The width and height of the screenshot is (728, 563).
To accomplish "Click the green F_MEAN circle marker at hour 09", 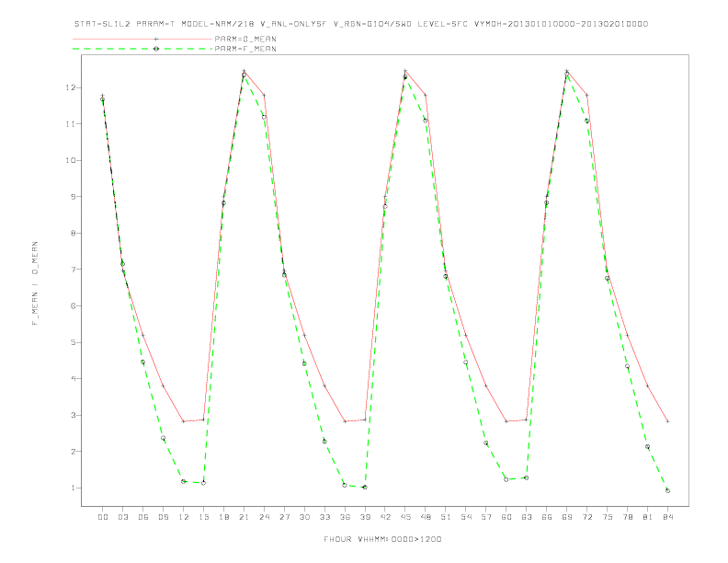I will pos(163,438).
